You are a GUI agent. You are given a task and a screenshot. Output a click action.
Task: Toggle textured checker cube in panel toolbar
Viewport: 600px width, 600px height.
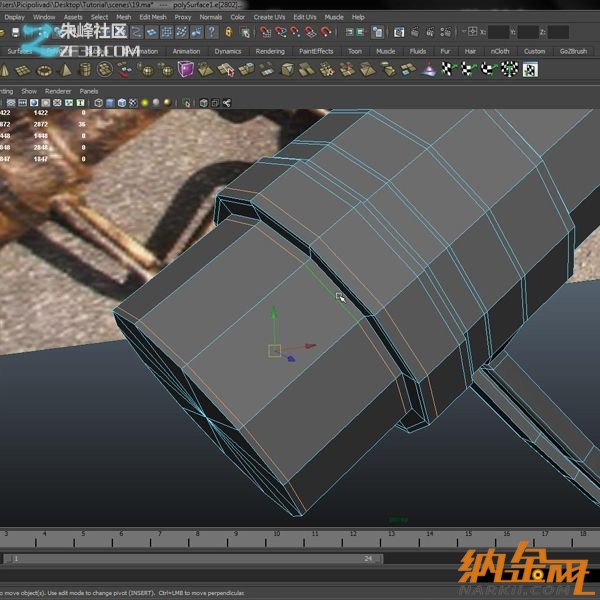(x=132, y=103)
